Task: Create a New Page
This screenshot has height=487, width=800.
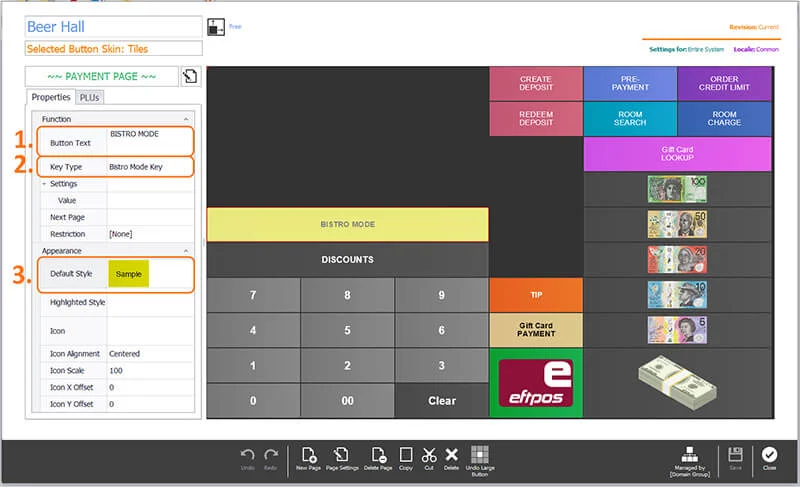Action: pyautogui.click(x=309, y=458)
